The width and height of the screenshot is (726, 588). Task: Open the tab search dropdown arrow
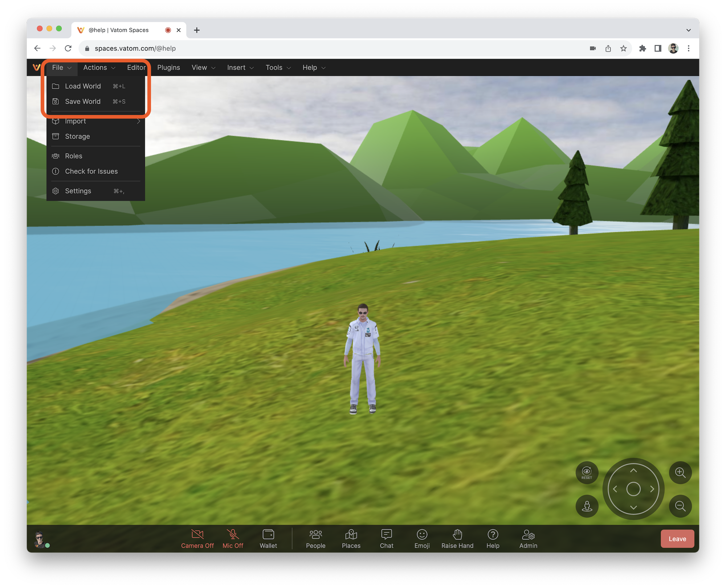688,30
